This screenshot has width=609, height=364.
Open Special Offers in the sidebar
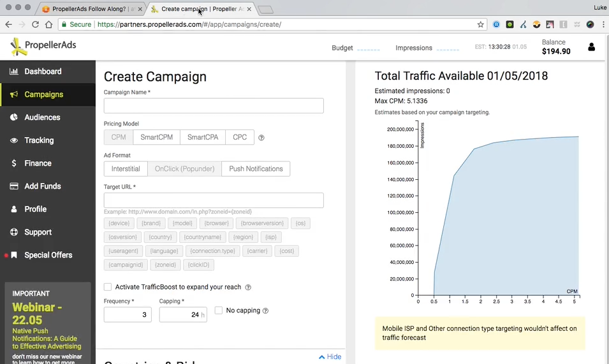coord(48,255)
